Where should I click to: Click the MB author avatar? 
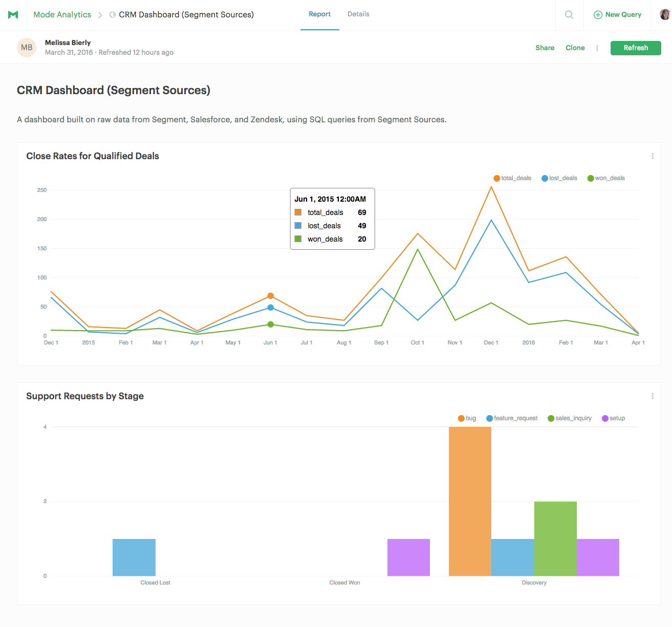tap(27, 48)
